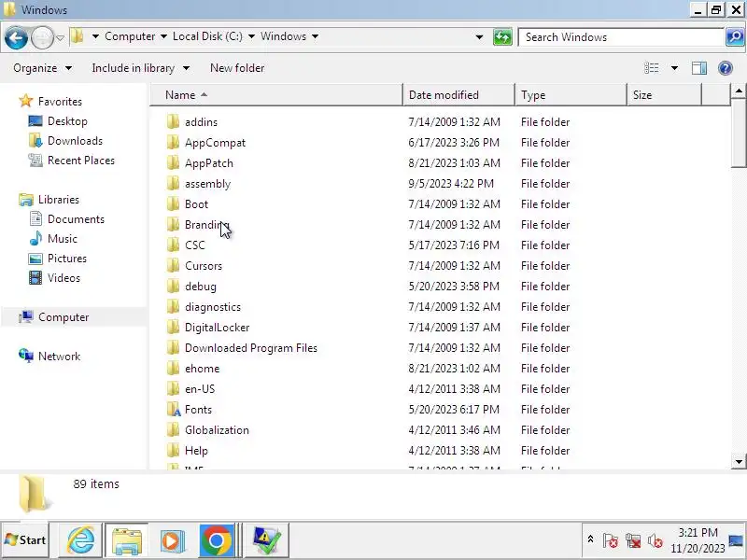Open the checkmark monitor app on the taskbar
Screen dimensions: 747x560
[x=267, y=540]
